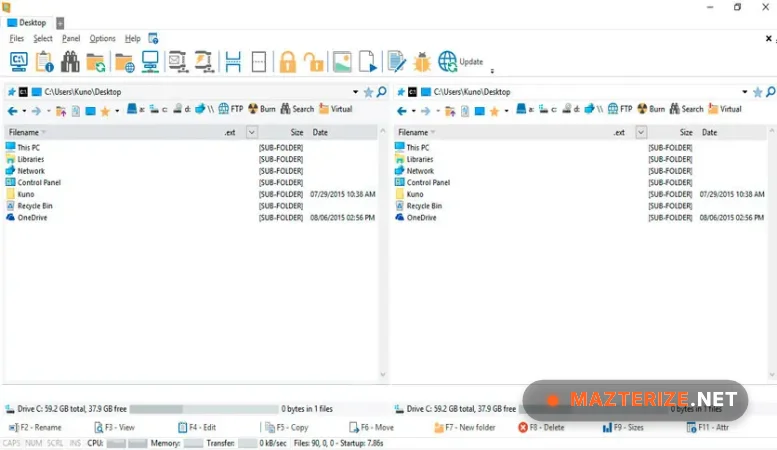Click right panel path search magnifier
This screenshot has height=450, width=777.
(x=771, y=92)
